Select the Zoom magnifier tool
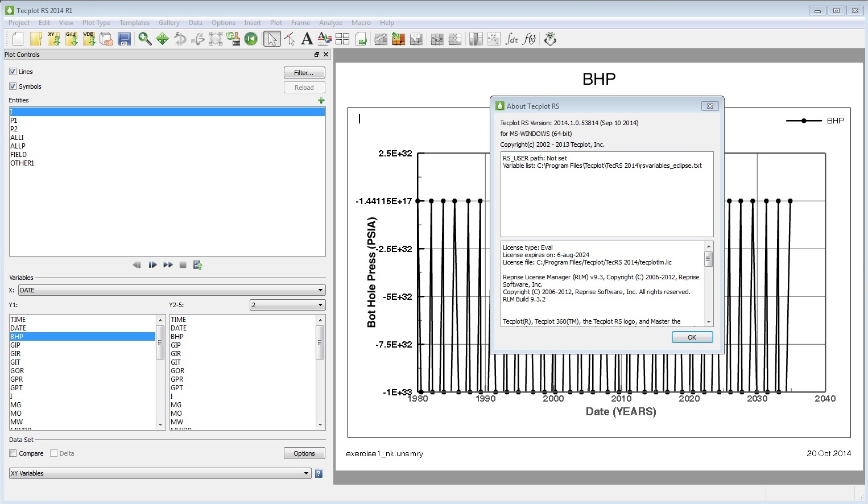This screenshot has width=868, height=504. pos(145,39)
